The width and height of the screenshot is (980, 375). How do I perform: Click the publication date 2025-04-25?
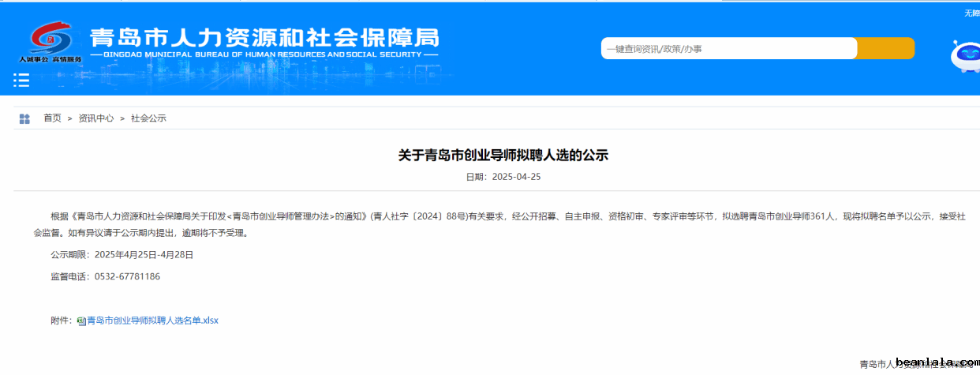[515, 177]
